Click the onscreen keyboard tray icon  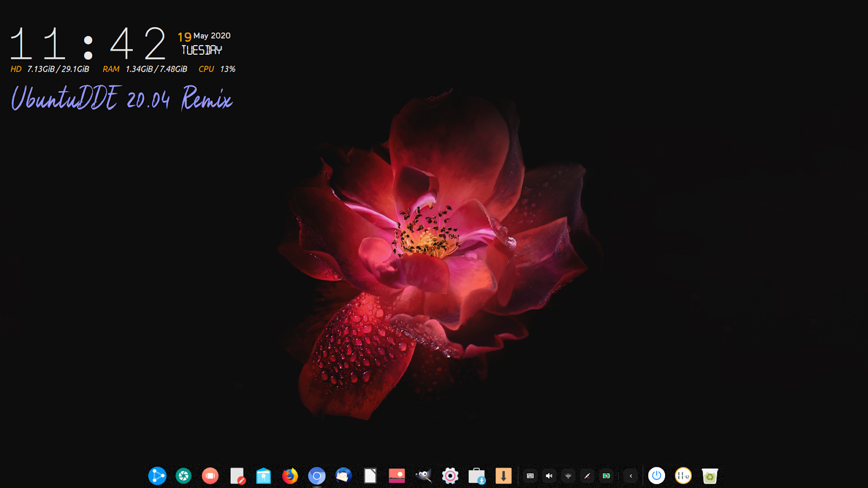pos(530,476)
